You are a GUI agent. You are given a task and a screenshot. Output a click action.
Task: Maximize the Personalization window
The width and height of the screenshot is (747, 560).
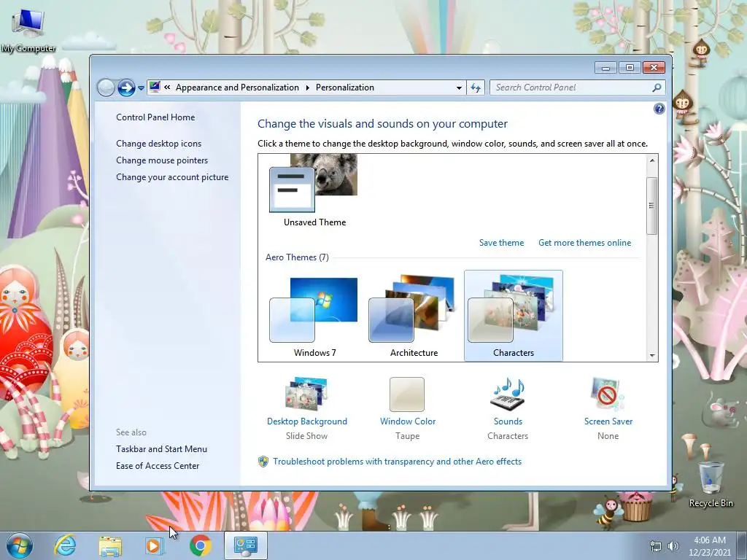coord(630,68)
